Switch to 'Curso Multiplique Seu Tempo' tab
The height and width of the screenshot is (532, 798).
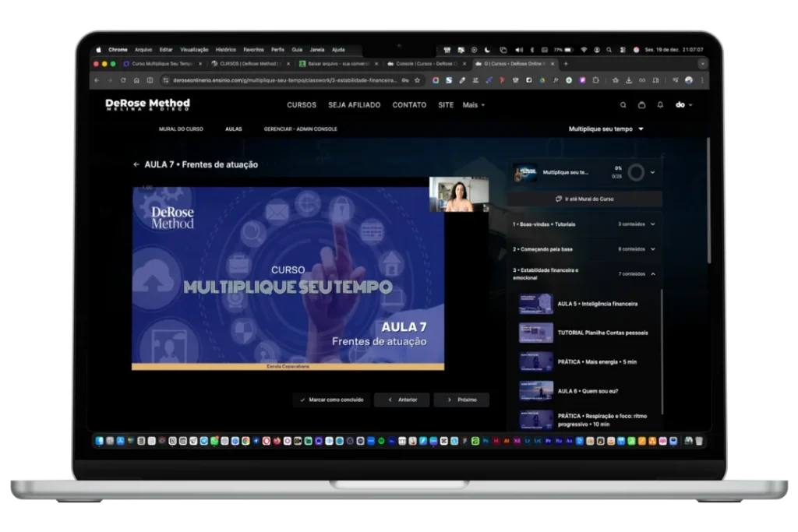[162, 64]
